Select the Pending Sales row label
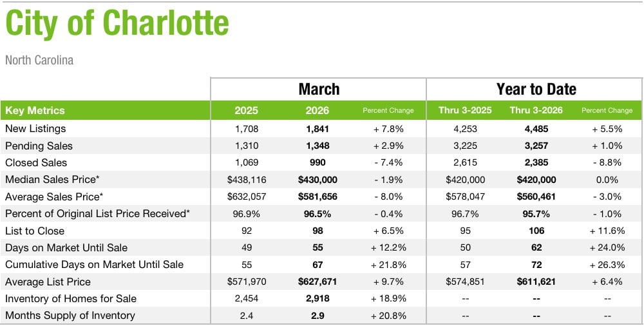The width and height of the screenshot is (644, 326). coord(39,146)
